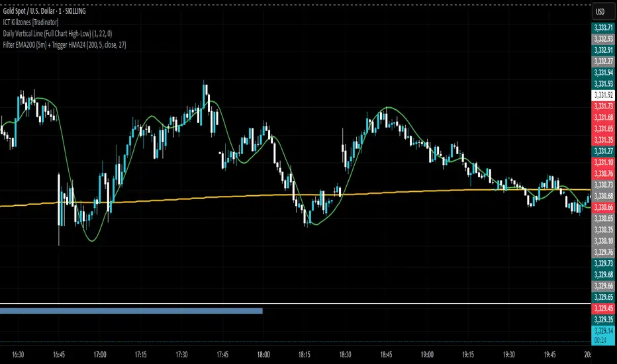The image size is (617, 364).
Task: Click the red 3,331.68 price label
Action: pos(603,118)
